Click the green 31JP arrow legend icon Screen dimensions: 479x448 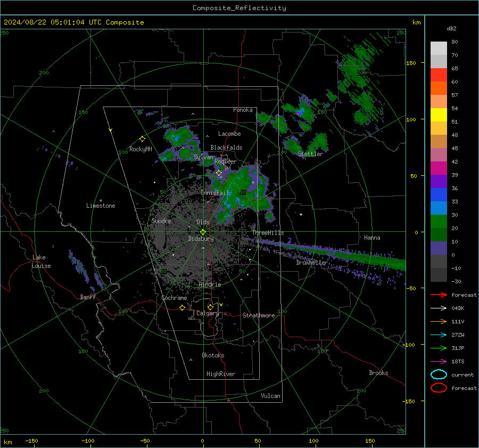439,348
